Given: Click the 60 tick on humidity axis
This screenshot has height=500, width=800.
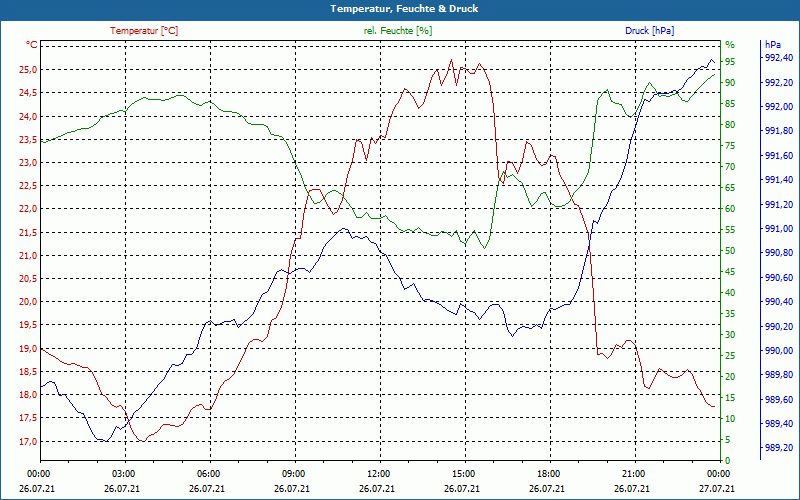Looking at the screenshot, I should [730, 209].
